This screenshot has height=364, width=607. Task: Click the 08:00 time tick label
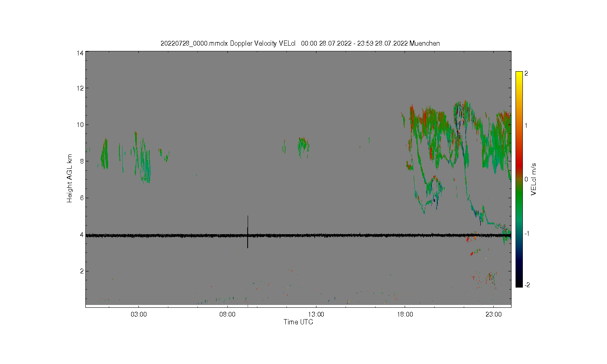[227, 314]
